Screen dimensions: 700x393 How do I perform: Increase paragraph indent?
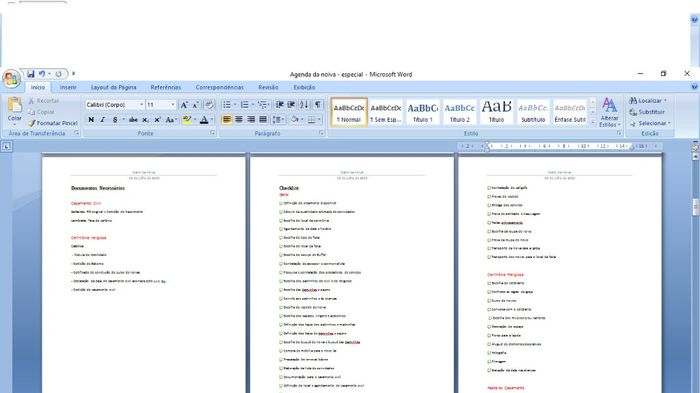291,105
